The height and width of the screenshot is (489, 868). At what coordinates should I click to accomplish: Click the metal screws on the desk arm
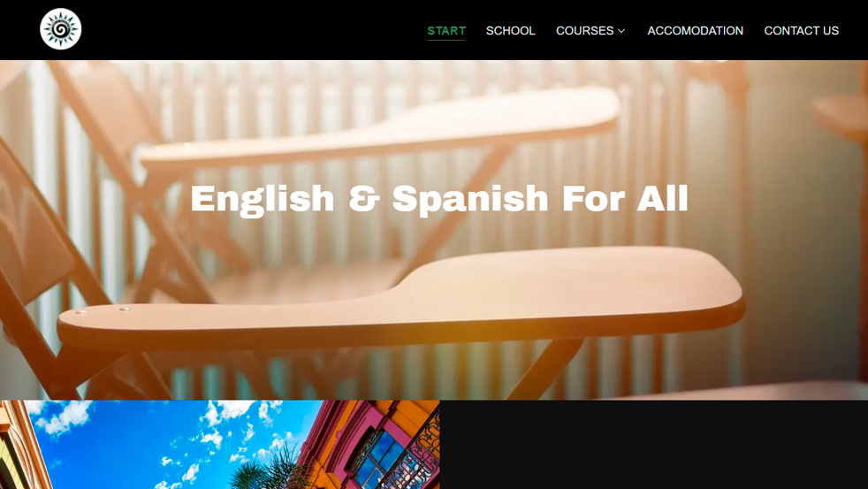click(x=103, y=310)
